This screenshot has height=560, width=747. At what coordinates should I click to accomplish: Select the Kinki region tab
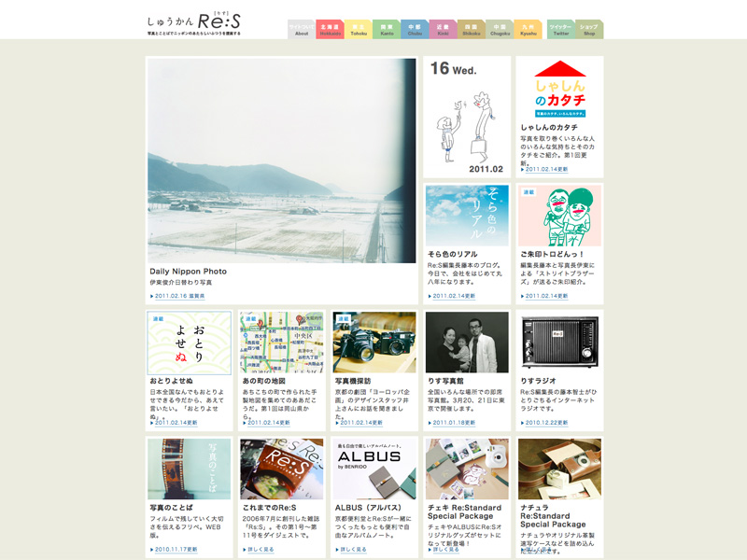coord(443,30)
